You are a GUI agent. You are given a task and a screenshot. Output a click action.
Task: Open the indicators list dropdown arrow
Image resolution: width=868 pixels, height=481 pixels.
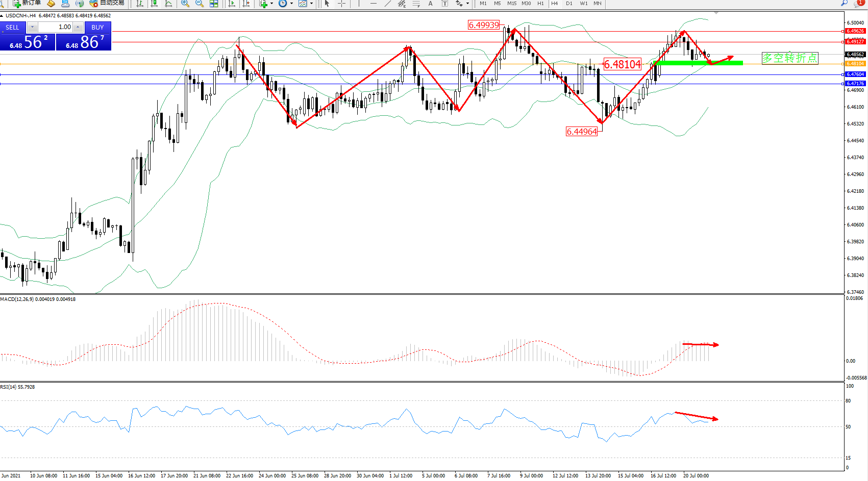(271, 4)
